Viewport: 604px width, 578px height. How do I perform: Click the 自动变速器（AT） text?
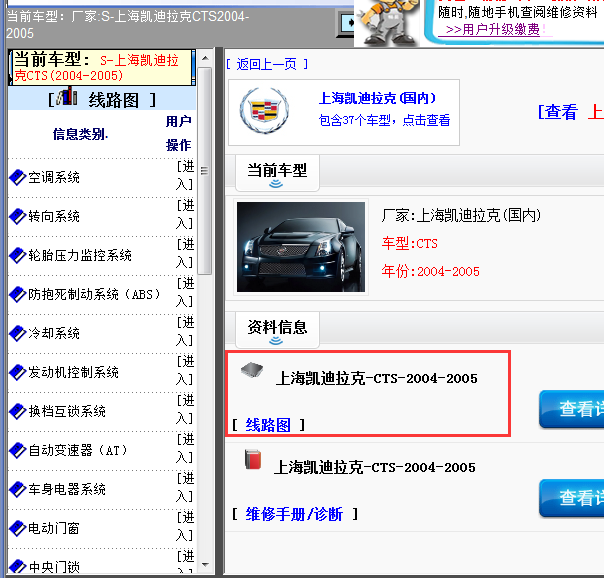(78, 450)
